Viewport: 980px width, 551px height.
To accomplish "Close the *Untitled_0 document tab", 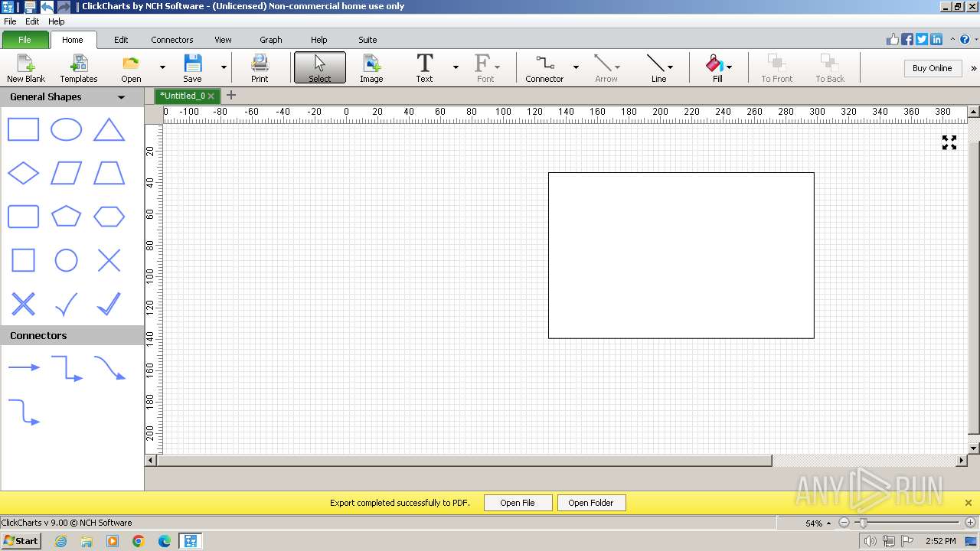I will tap(211, 96).
